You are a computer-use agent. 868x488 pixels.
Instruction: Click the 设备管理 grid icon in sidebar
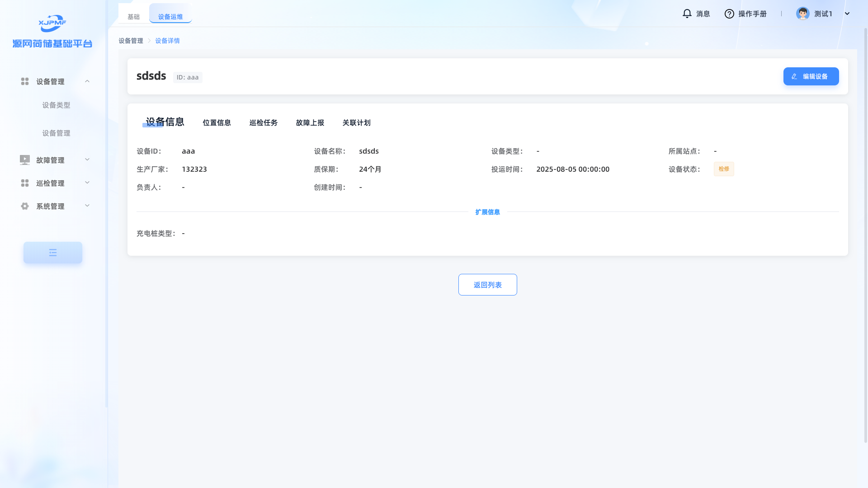[x=25, y=81]
